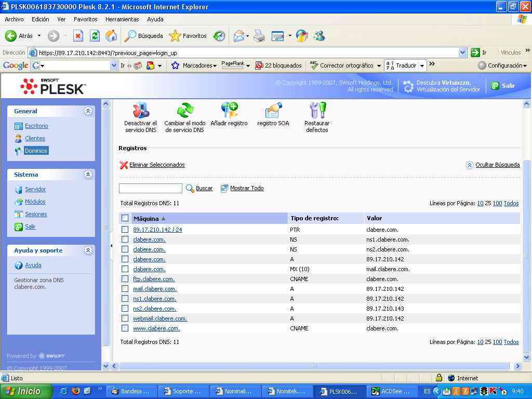Open the address bar dropdown arrow
The width and height of the screenshot is (532, 399).
click(462, 52)
